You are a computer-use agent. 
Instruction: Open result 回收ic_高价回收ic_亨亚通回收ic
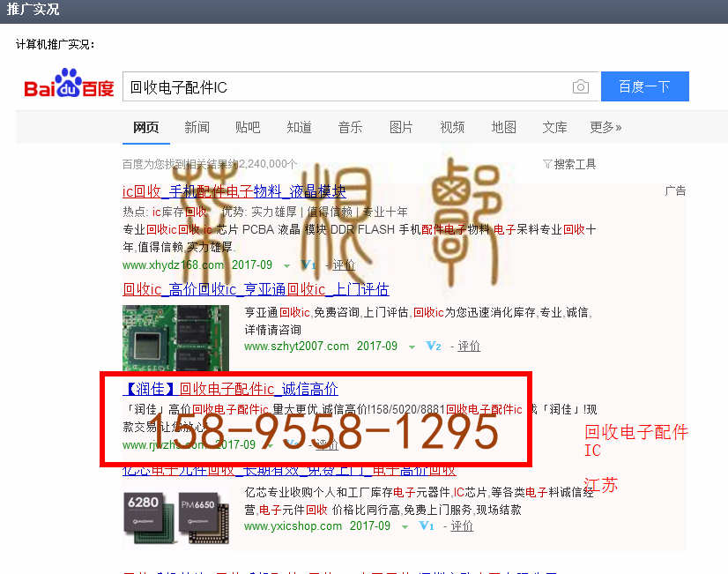pyautogui.click(x=256, y=289)
